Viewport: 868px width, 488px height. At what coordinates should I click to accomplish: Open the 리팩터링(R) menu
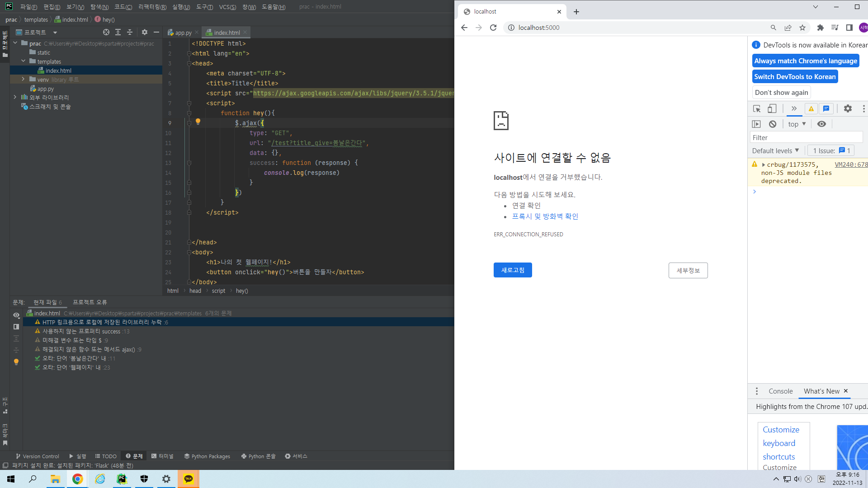[152, 7]
